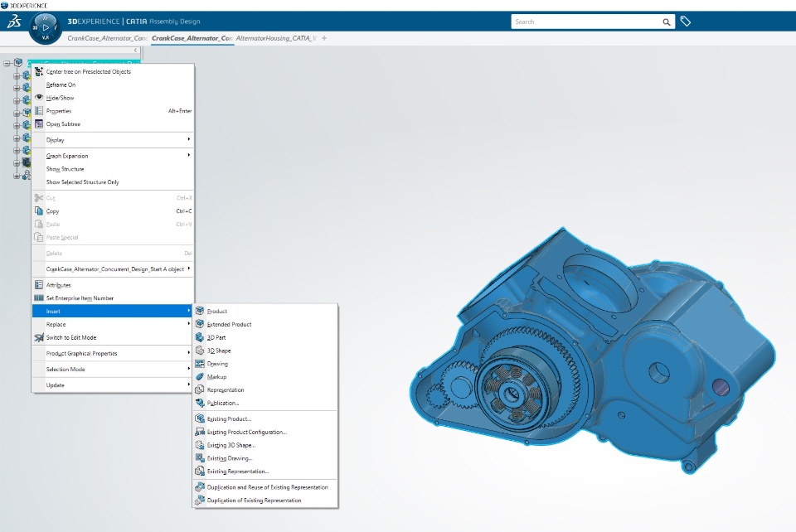This screenshot has height=532, width=796.
Task: Click Duplication of Existing Representation icon
Action: pyautogui.click(x=200, y=501)
